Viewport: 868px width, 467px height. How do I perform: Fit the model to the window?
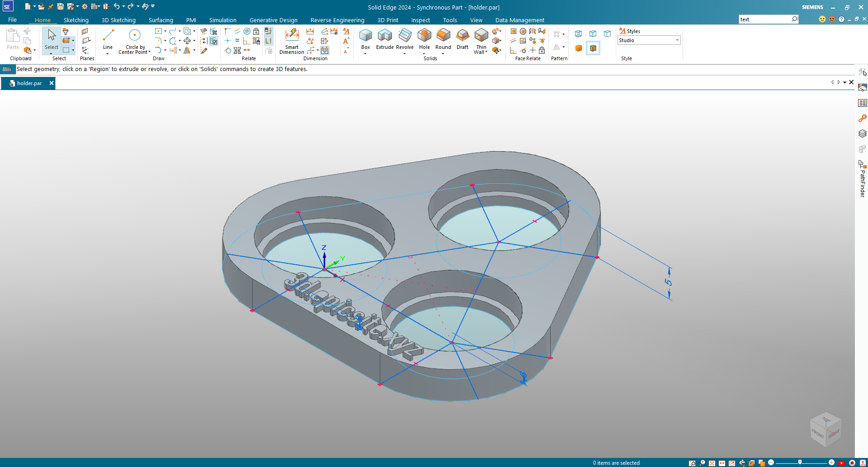712,463
